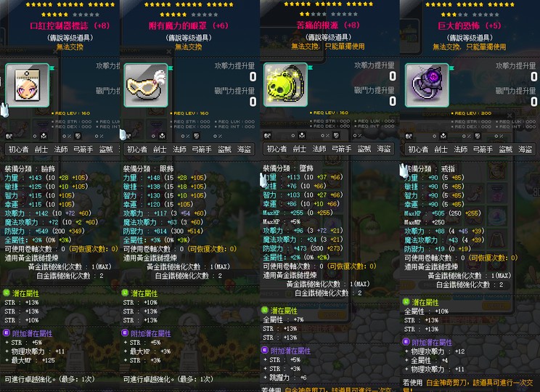
Task: Click the face accessory item thumbnail
Action: tap(27, 85)
